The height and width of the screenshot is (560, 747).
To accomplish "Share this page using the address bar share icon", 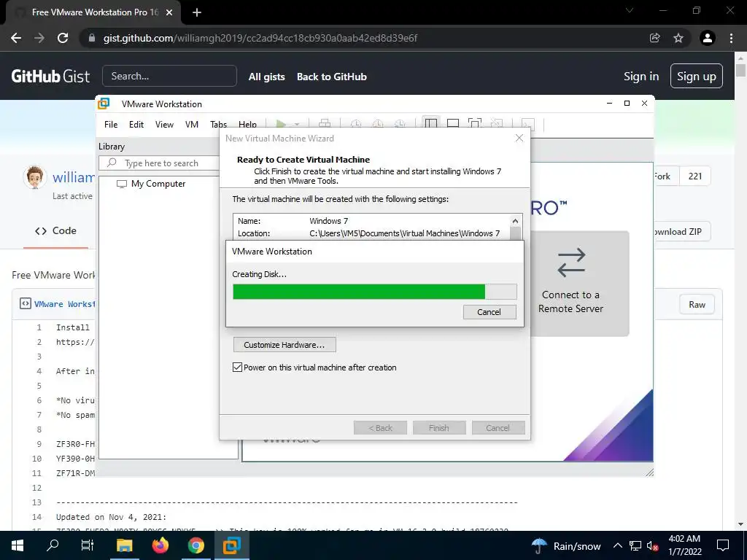I will coord(655,38).
